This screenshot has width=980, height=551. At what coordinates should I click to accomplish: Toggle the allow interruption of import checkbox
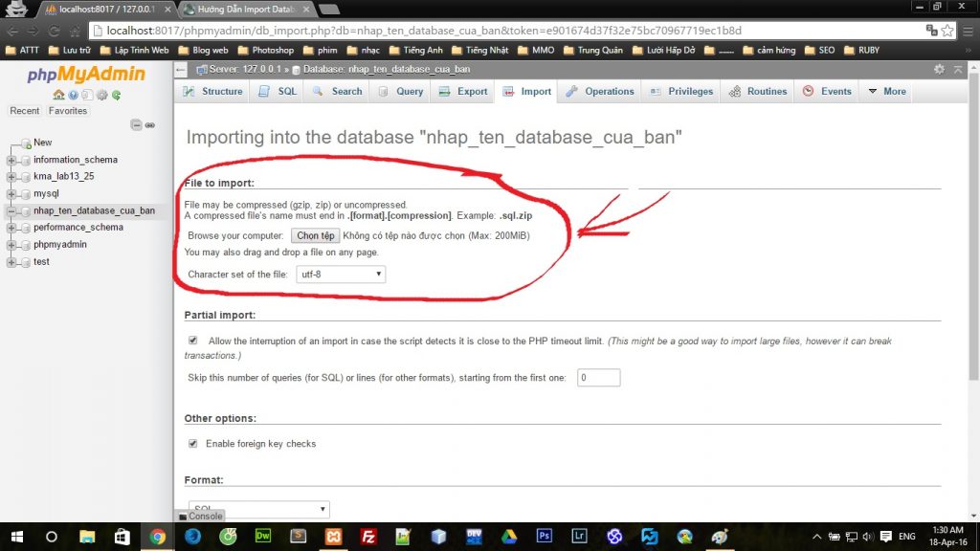pos(193,341)
